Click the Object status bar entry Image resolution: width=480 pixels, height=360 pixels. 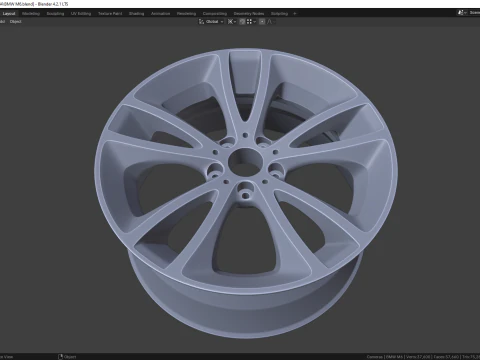(67, 357)
